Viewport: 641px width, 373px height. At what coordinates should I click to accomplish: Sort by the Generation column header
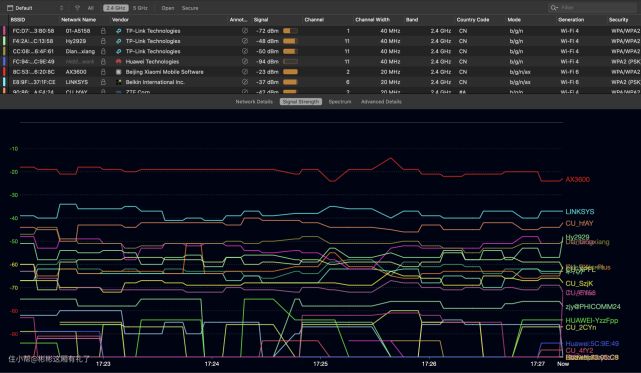pyautogui.click(x=571, y=20)
